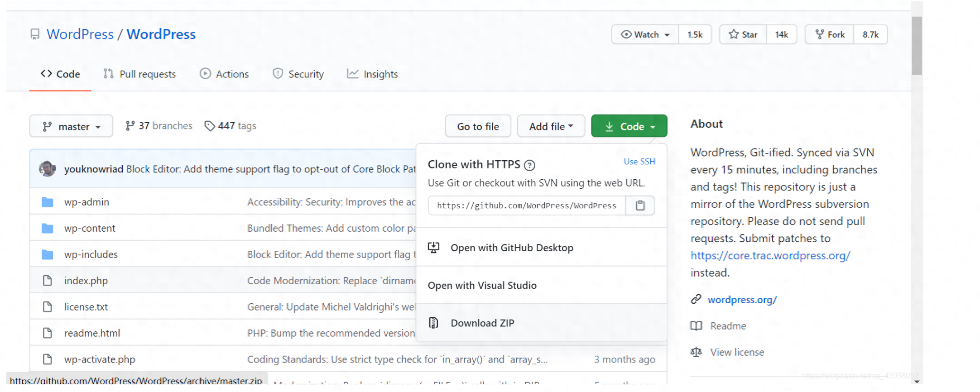Click the help question-mark icon beside Clone with HTTPS
Screen dimensions: 980x392
point(529,165)
